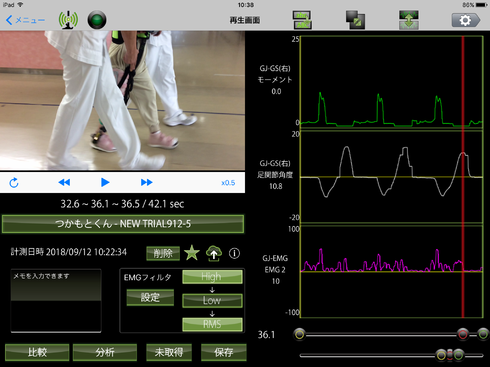Fast-forward the video playback
Viewport: 490px width, 367px height.
pyautogui.click(x=146, y=182)
